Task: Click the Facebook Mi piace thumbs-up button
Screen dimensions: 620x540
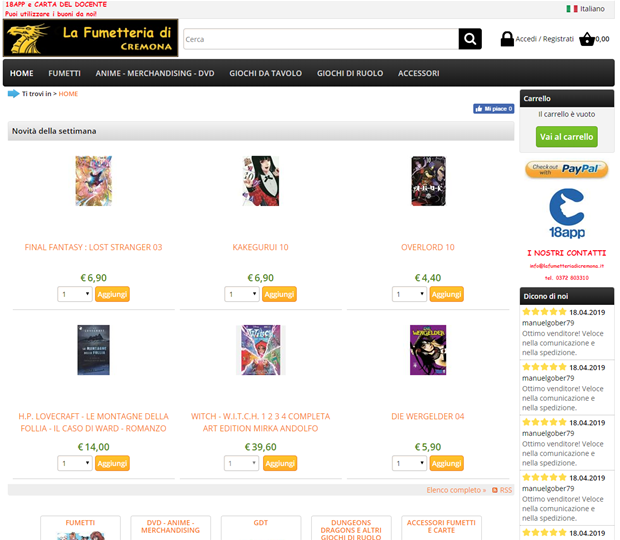Action: [x=493, y=109]
